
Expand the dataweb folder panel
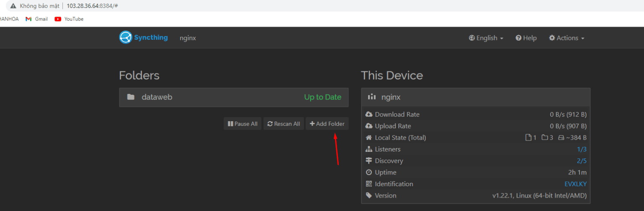pyautogui.click(x=234, y=97)
